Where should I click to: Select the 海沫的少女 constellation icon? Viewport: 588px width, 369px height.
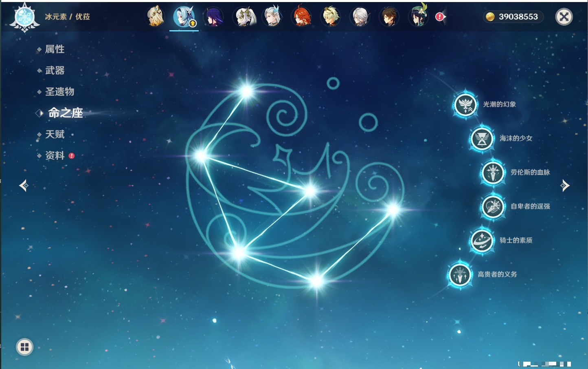[482, 139]
